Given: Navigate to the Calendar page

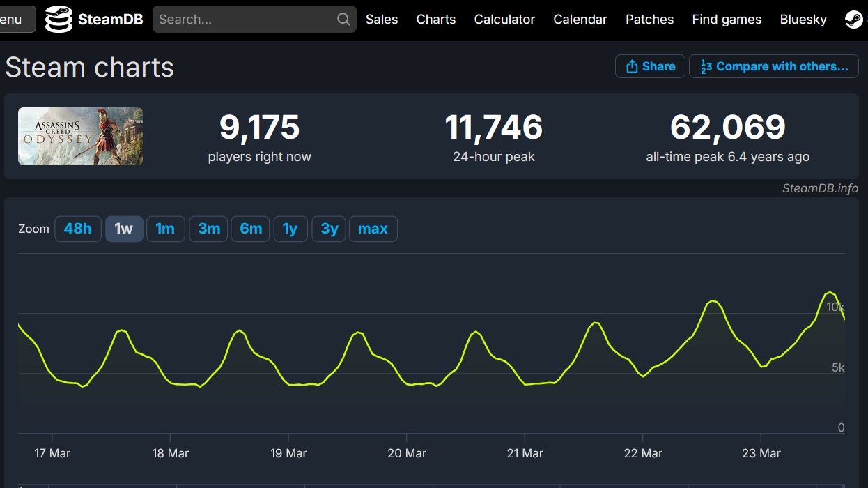Looking at the screenshot, I should 580,20.
